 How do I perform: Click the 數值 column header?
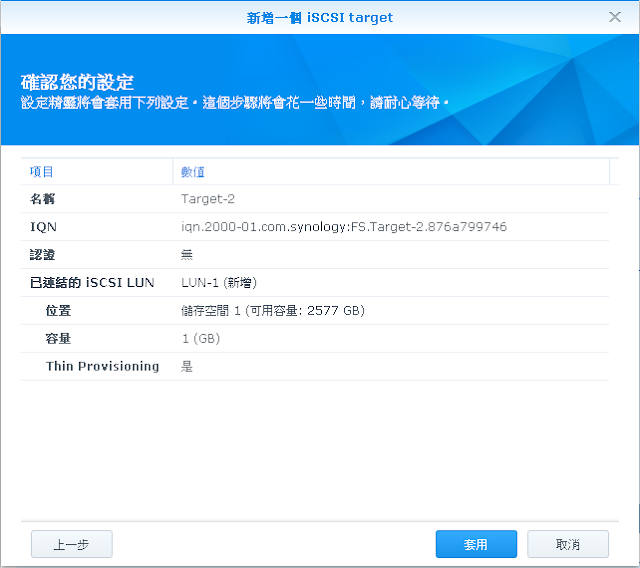[x=193, y=172]
